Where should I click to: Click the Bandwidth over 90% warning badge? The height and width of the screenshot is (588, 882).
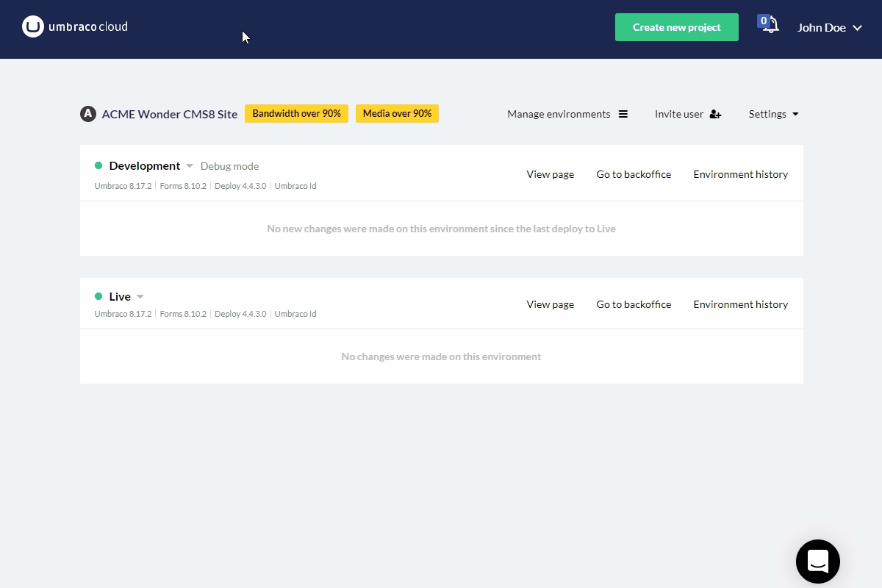[x=296, y=114]
